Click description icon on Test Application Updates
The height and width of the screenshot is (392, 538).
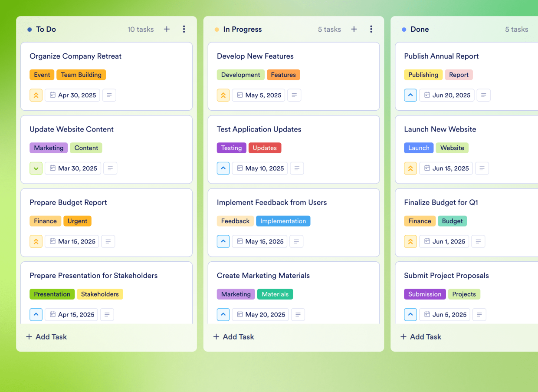point(297,168)
